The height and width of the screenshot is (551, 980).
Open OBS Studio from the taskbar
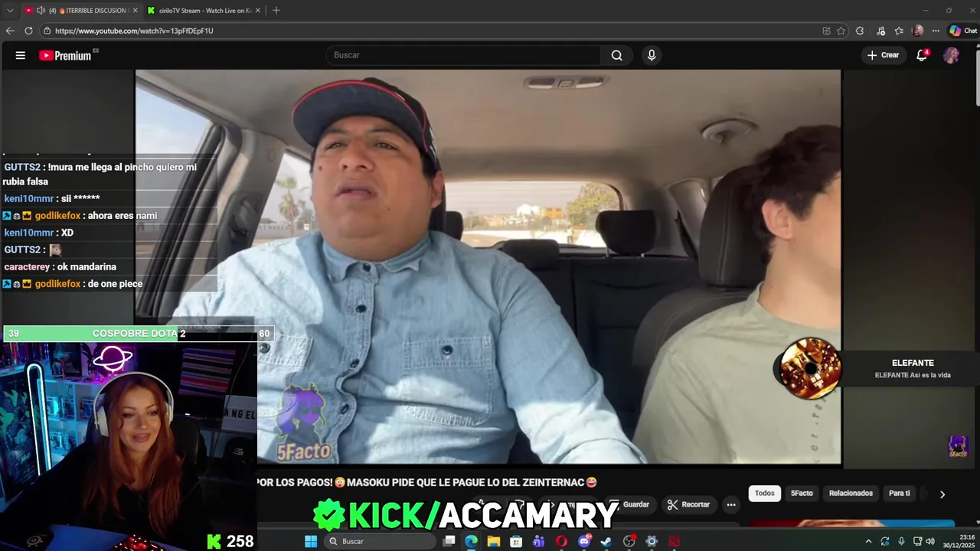(629, 541)
